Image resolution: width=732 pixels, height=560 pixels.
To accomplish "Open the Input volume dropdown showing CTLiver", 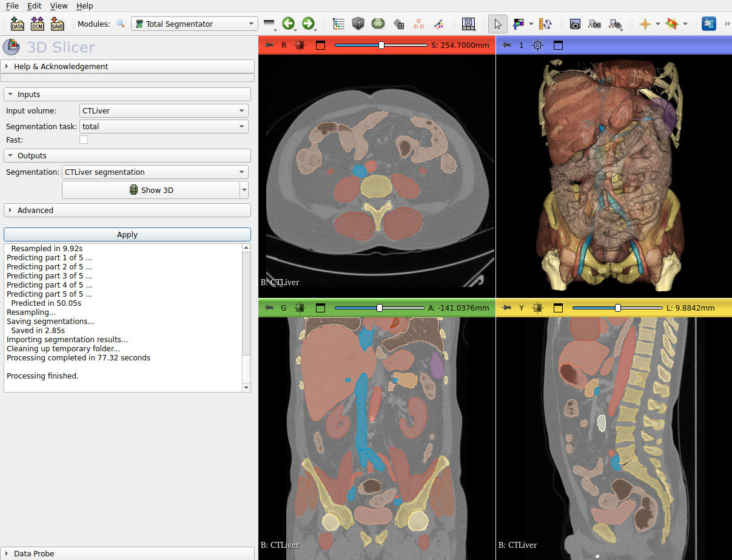I will tap(163, 110).
